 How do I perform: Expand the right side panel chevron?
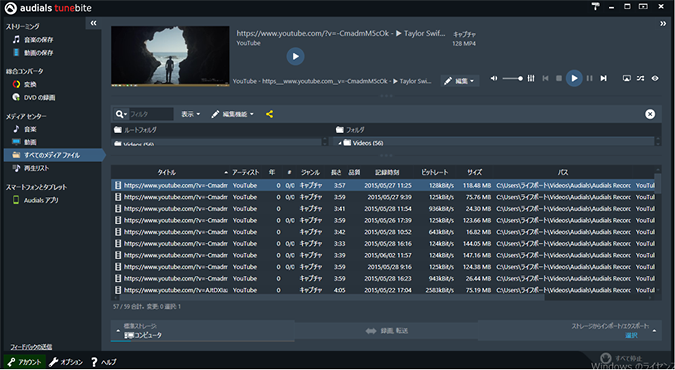coord(663,24)
